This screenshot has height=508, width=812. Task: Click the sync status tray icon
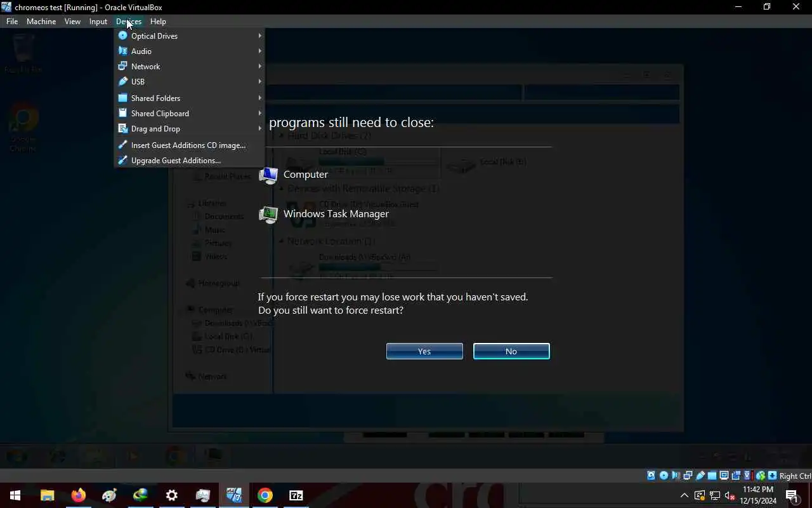[700, 495]
